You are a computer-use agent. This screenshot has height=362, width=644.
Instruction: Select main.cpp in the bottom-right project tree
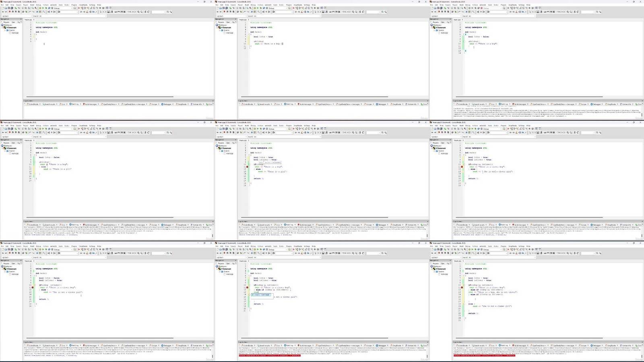pyautogui.click(x=444, y=274)
